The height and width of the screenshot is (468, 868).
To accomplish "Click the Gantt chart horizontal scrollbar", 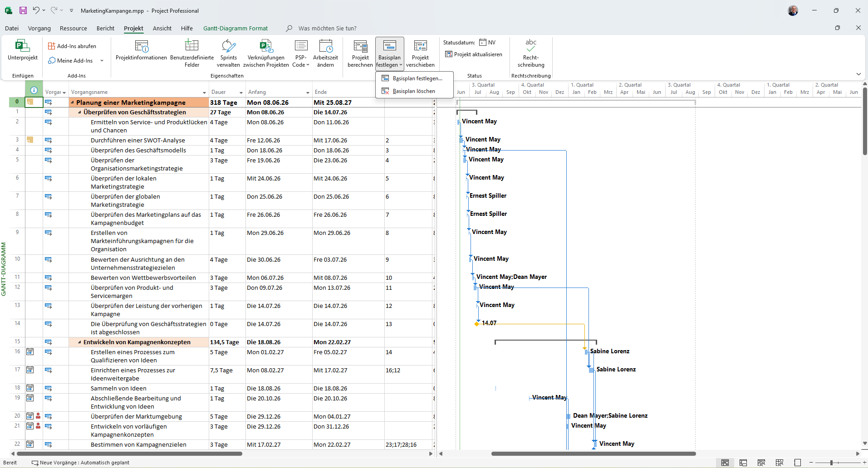I will coord(593,453).
